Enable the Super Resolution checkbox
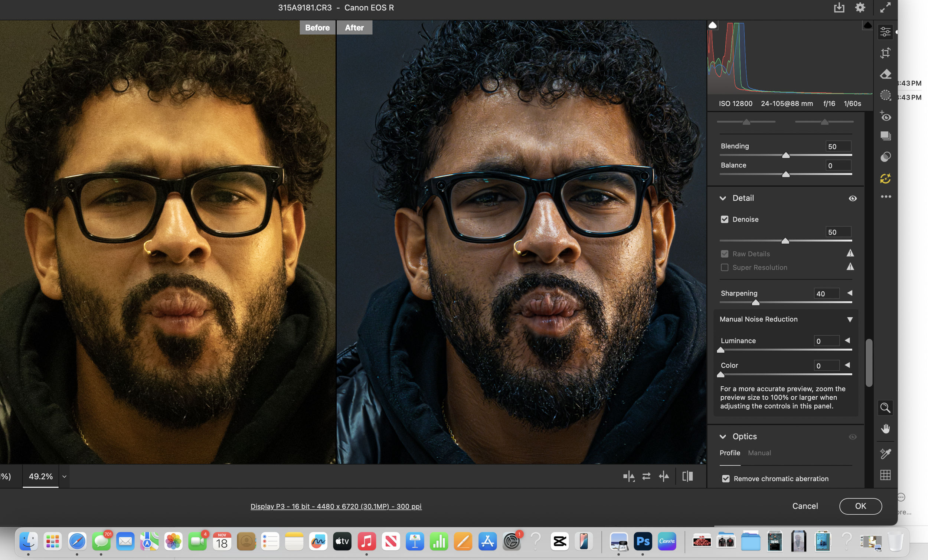The image size is (928, 560). pos(724,268)
